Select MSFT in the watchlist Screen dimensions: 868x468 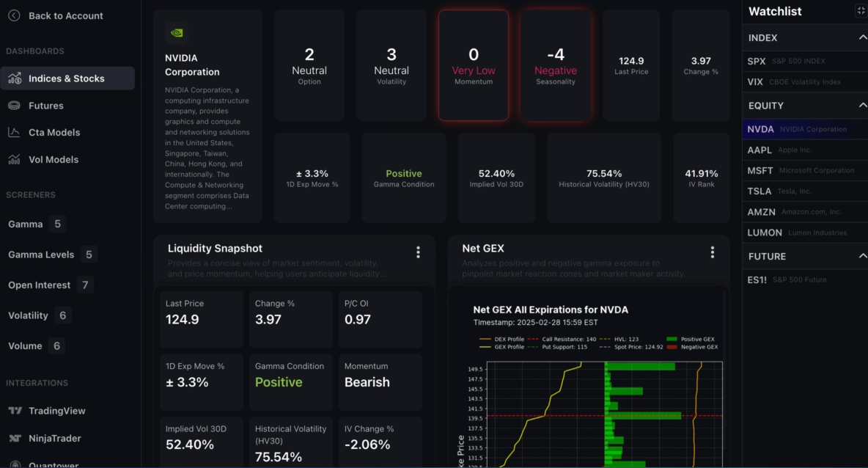point(805,170)
